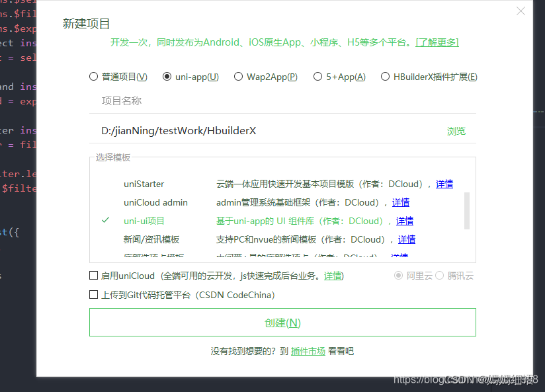Select the uniStarter template
Screen dimensions: 545x392
pyautogui.click(x=144, y=184)
